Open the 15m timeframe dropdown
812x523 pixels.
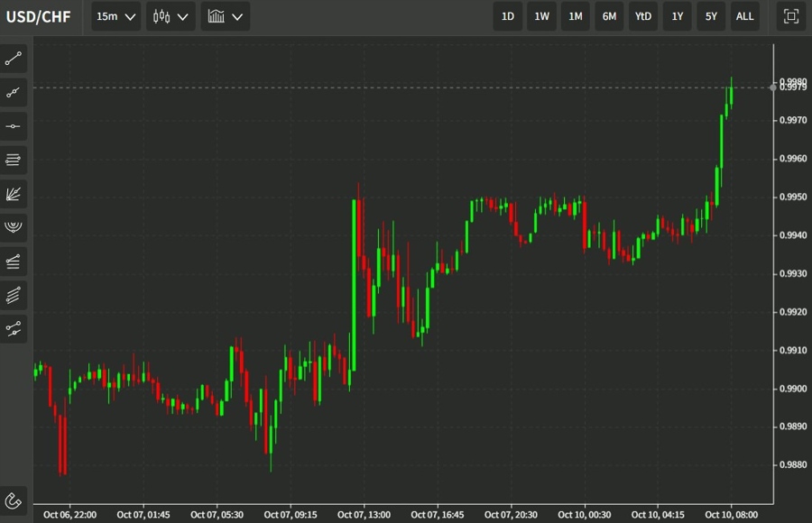(116, 16)
